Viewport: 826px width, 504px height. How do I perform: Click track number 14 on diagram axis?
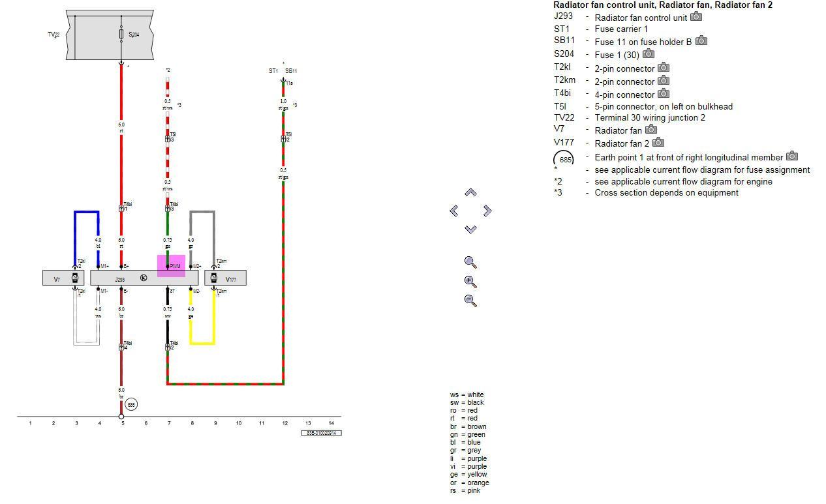click(331, 423)
